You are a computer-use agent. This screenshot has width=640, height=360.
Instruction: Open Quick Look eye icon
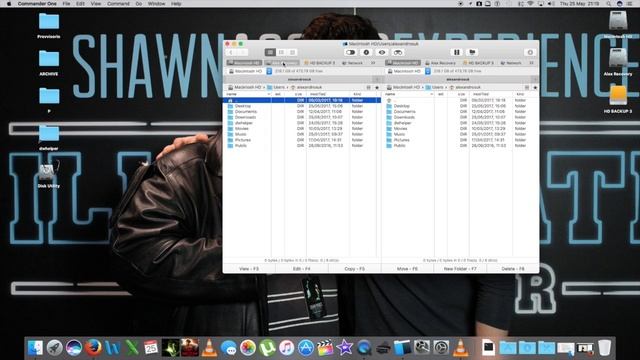382,52
